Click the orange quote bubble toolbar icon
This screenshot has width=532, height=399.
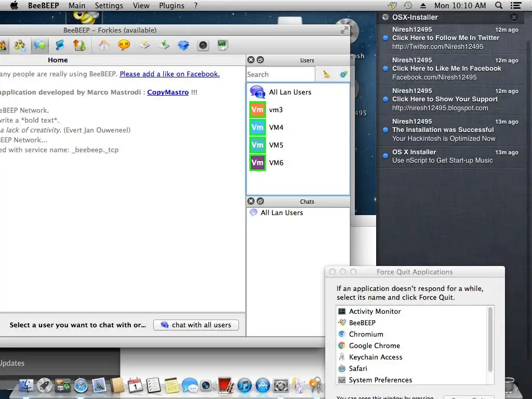(x=124, y=45)
